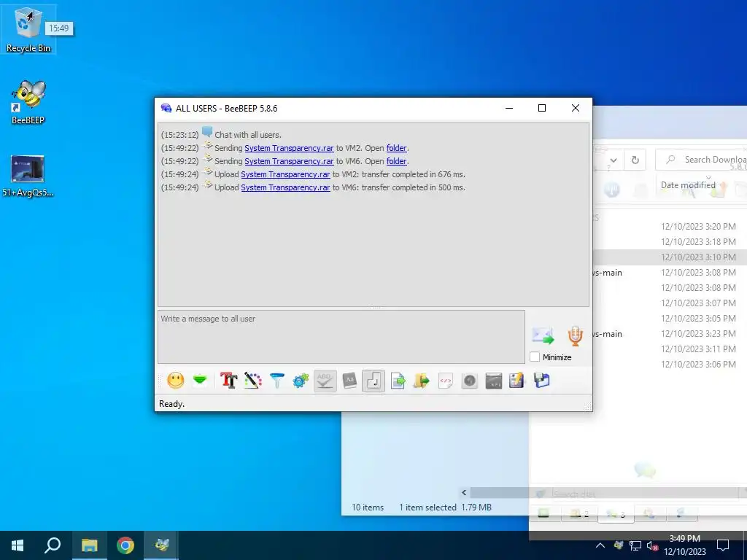The width and height of the screenshot is (747, 560).
Task: Pick font color with the pencil palette icon
Action: tap(253, 381)
